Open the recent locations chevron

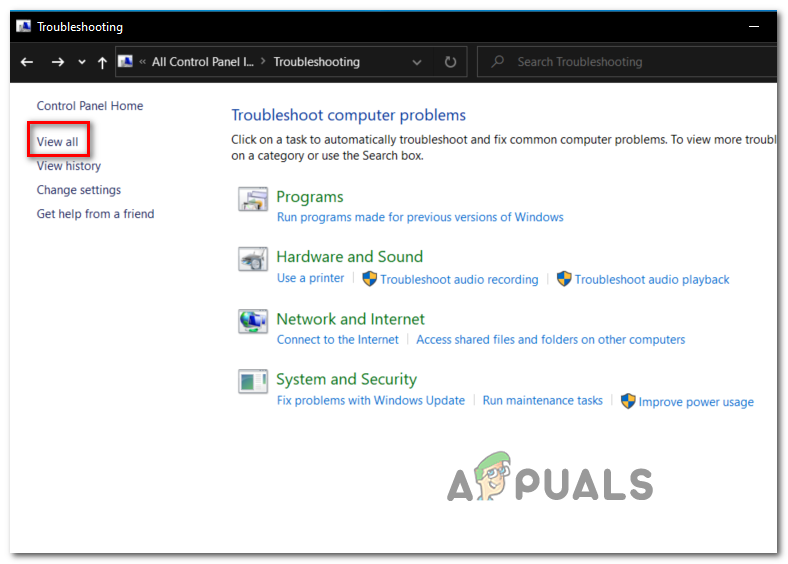82,62
